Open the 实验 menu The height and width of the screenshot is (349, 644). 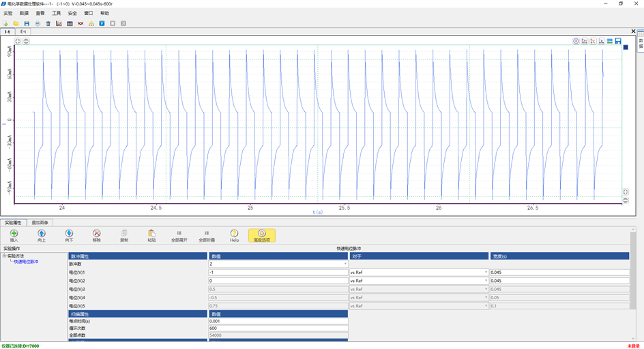pos(8,13)
